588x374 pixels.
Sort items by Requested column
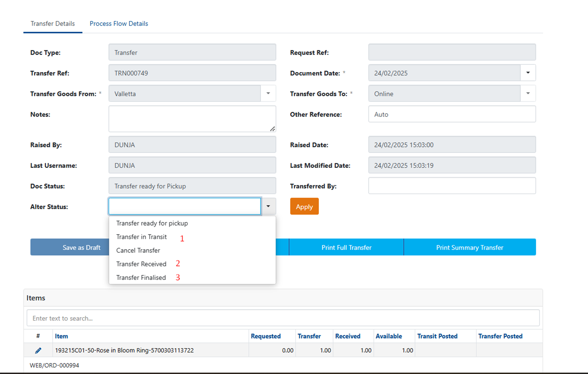point(266,336)
